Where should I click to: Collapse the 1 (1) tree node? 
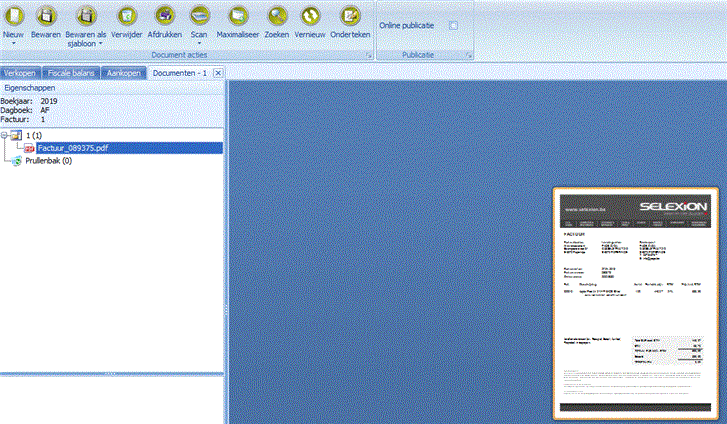coord(5,134)
